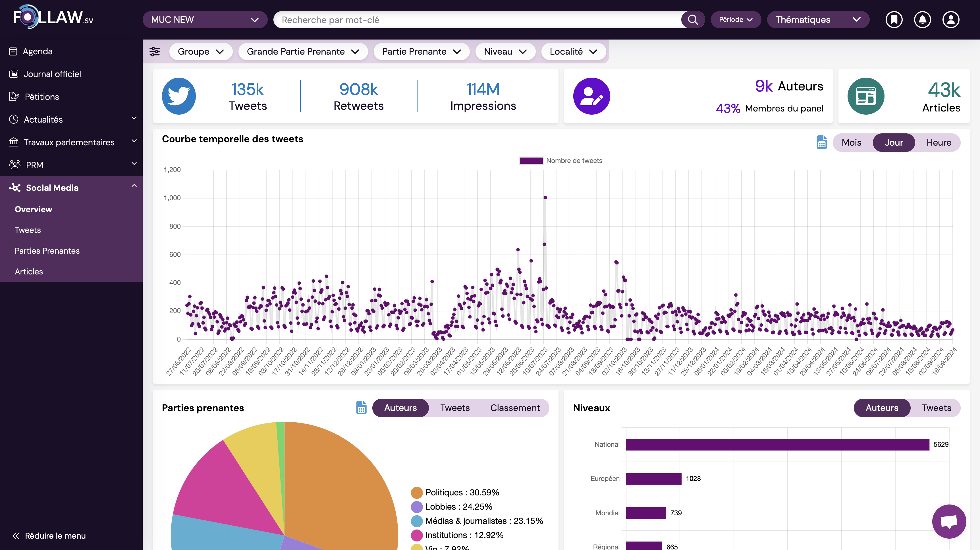Screen dimensions: 980x550
Task: Go to Parties Prenantes submenu
Action: [47, 251]
